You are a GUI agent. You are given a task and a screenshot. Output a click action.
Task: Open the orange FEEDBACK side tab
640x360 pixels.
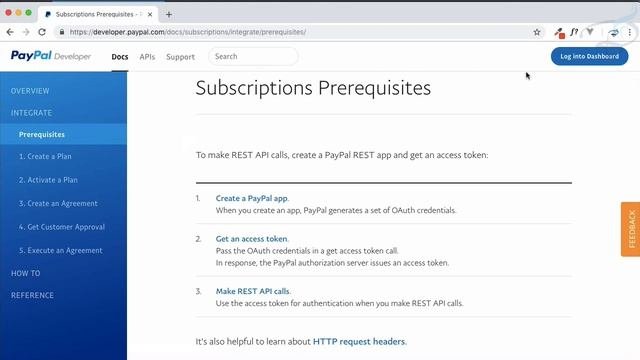tap(631, 229)
